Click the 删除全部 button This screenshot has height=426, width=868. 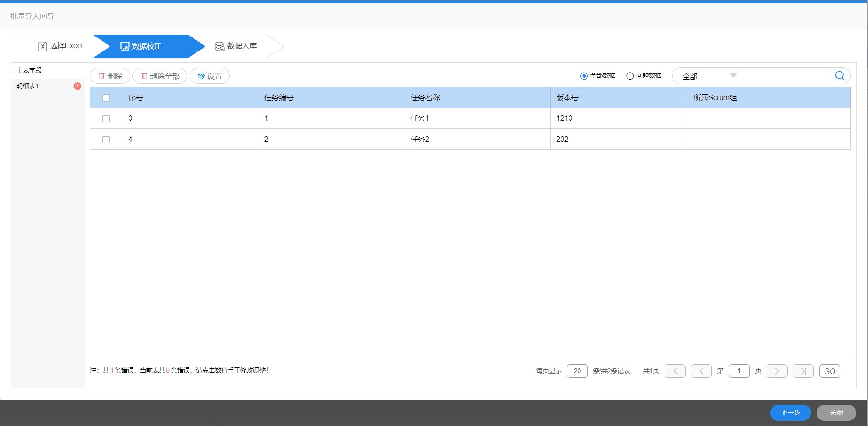click(x=159, y=76)
